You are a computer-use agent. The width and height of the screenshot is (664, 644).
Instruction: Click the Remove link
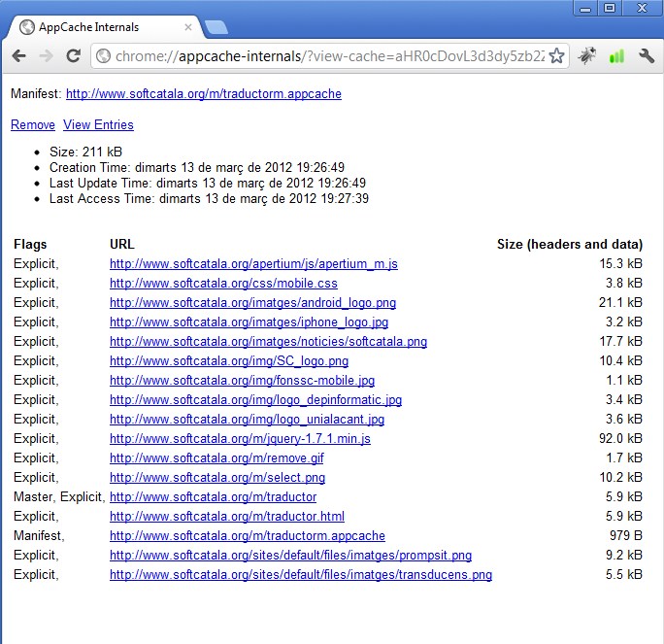click(x=33, y=125)
